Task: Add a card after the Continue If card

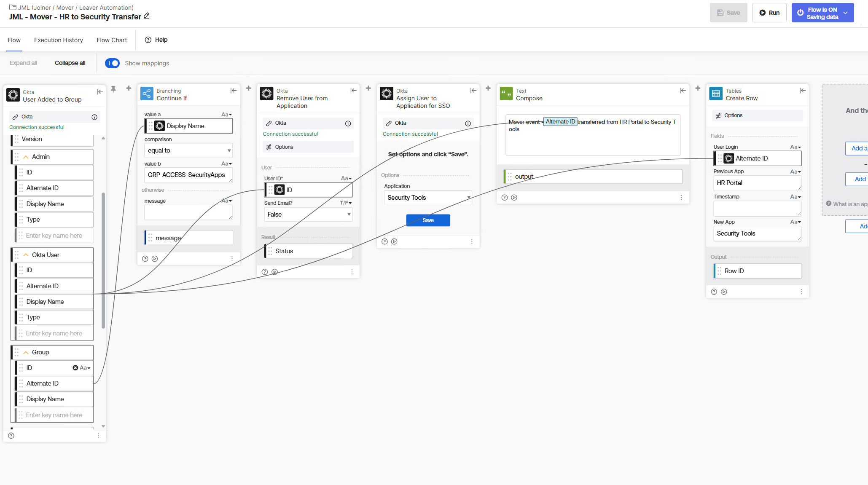Action: pos(248,88)
